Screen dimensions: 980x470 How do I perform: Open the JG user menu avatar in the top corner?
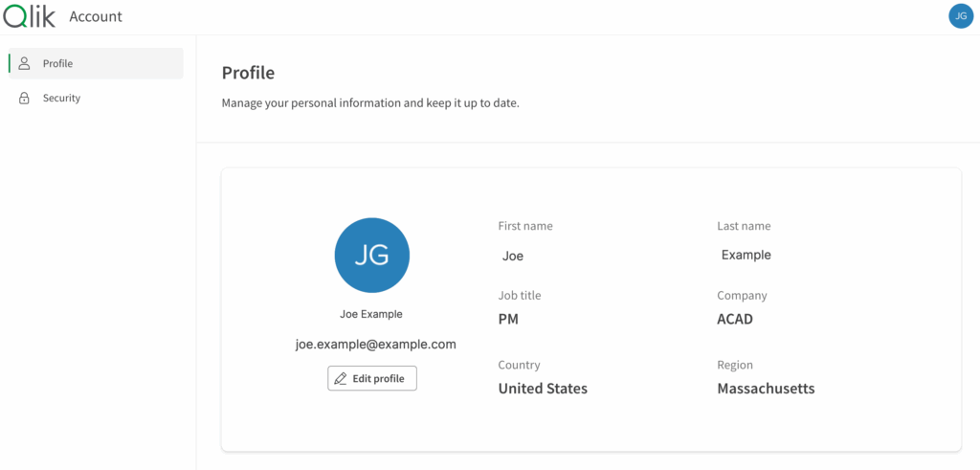(960, 16)
